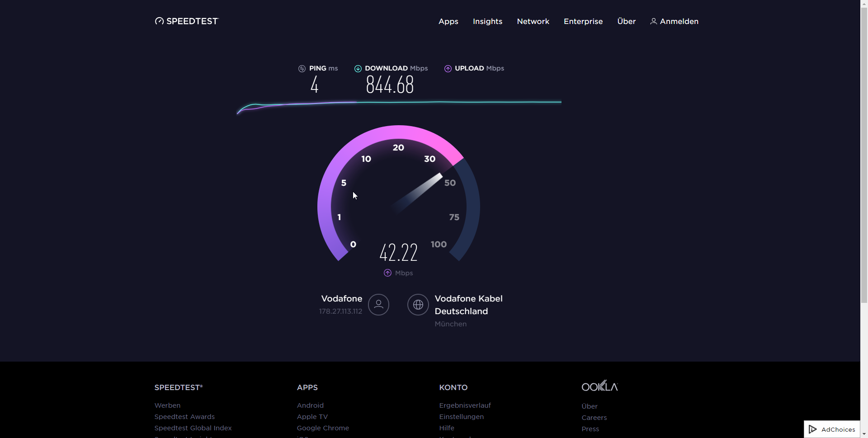Click the Ping icon
The width and height of the screenshot is (868, 438).
tap(302, 69)
